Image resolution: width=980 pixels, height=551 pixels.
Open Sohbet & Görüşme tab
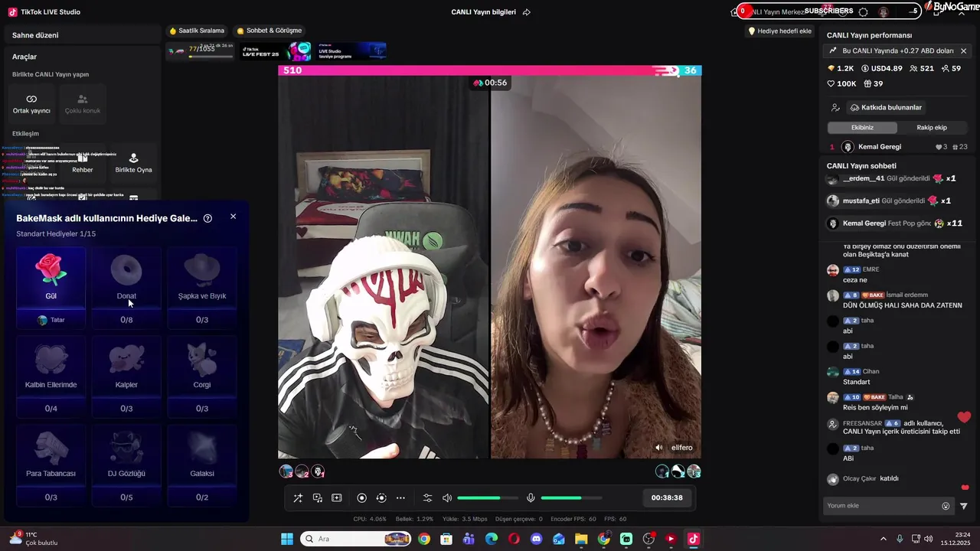click(269, 31)
